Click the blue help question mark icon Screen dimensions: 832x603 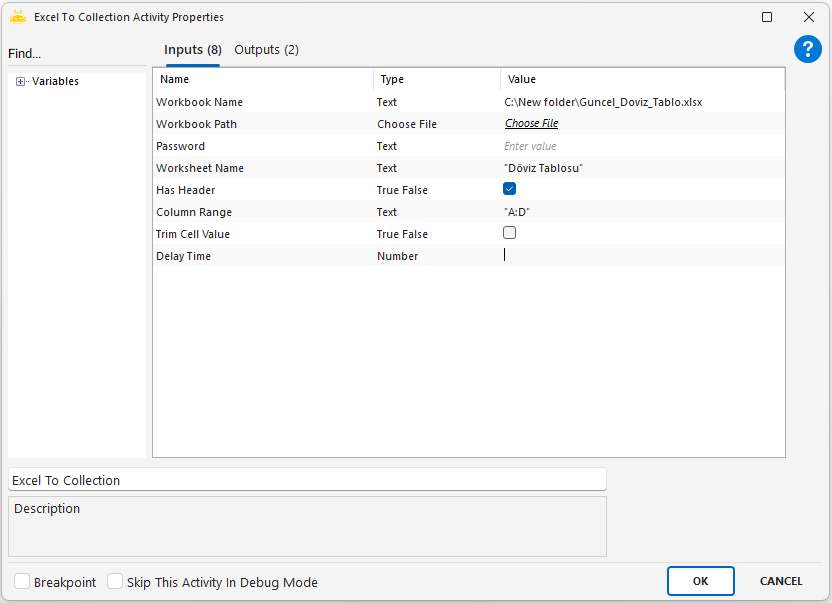(807, 50)
